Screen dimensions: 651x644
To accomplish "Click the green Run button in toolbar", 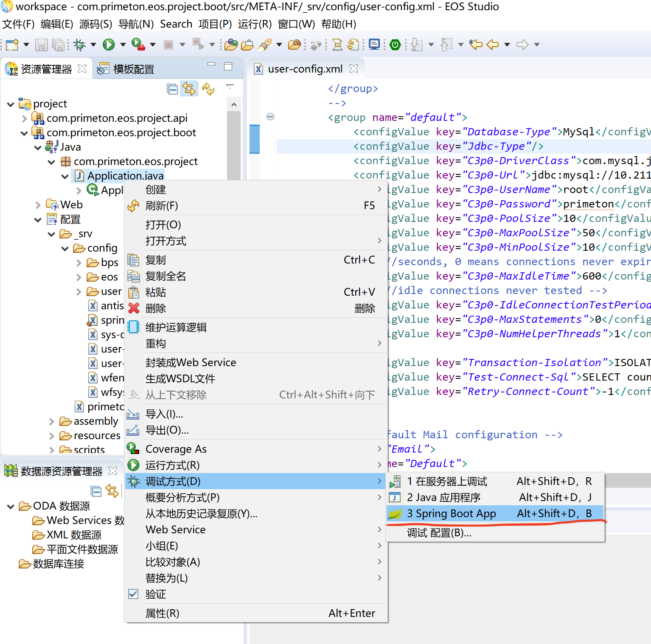I will [109, 45].
